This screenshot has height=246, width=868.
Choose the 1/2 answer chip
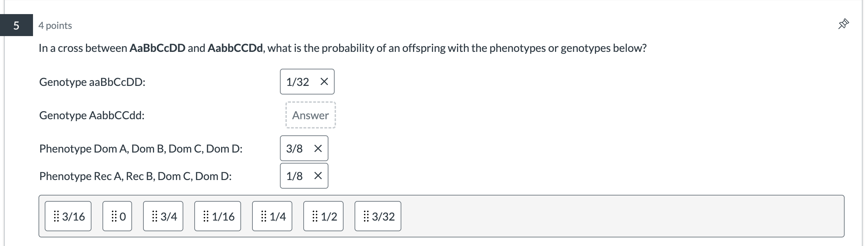[x=323, y=216]
